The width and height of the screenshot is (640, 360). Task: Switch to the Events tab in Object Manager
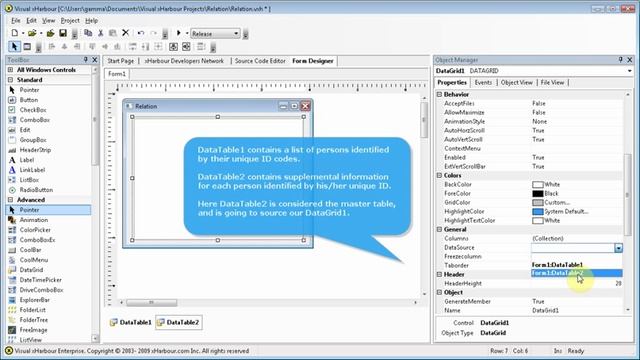(x=483, y=82)
